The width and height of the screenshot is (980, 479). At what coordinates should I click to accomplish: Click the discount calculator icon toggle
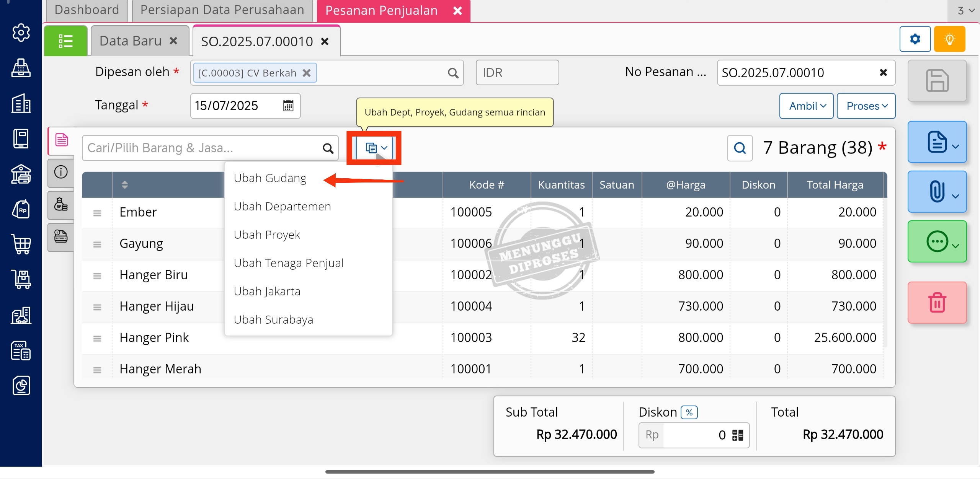[737, 435]
